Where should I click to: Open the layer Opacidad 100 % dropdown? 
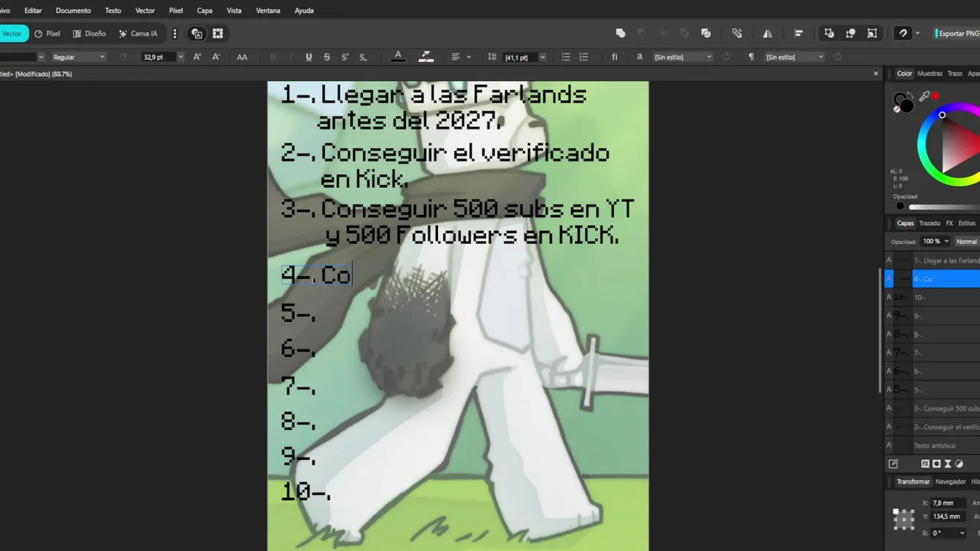point(936,241)
